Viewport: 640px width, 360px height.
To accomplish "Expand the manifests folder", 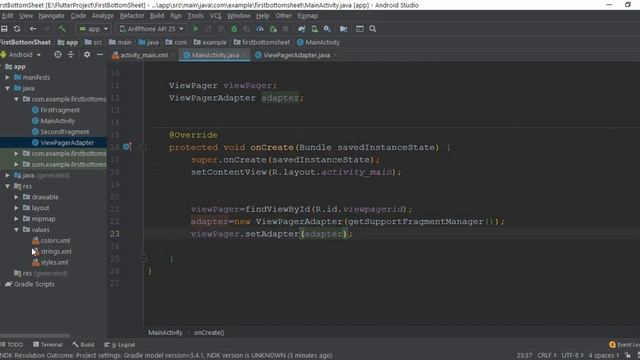I will 7,77.
